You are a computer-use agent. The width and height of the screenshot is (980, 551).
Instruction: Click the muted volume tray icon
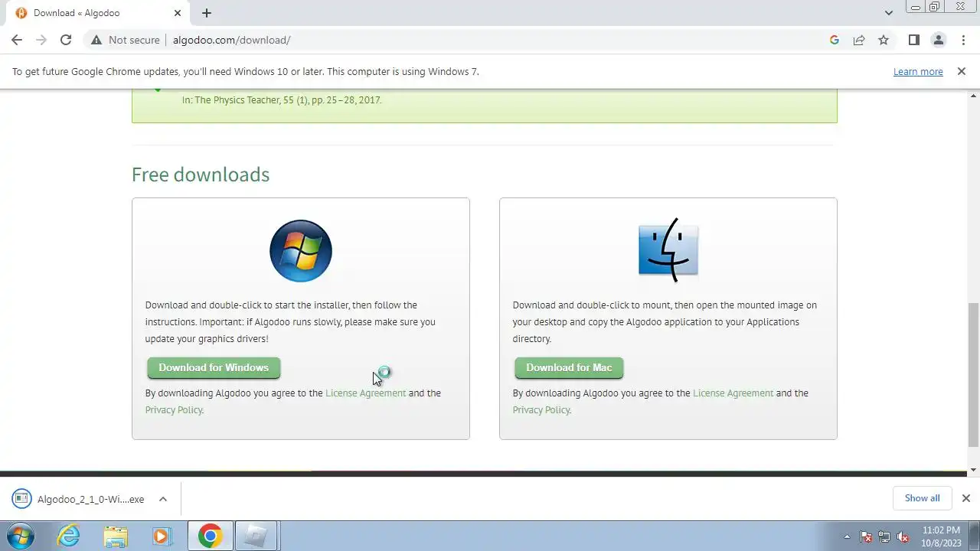coord(903,536)
